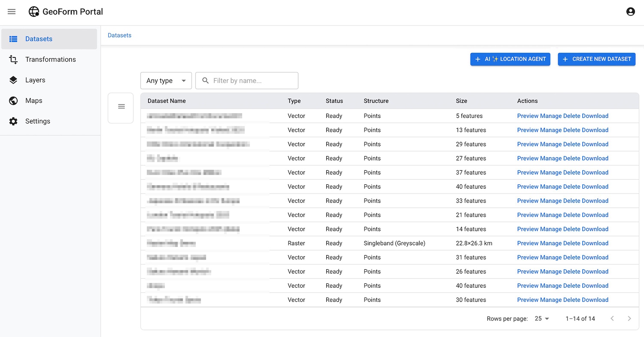
Task: Delete the 13 features dataset
Action: (x=571, y=130)
